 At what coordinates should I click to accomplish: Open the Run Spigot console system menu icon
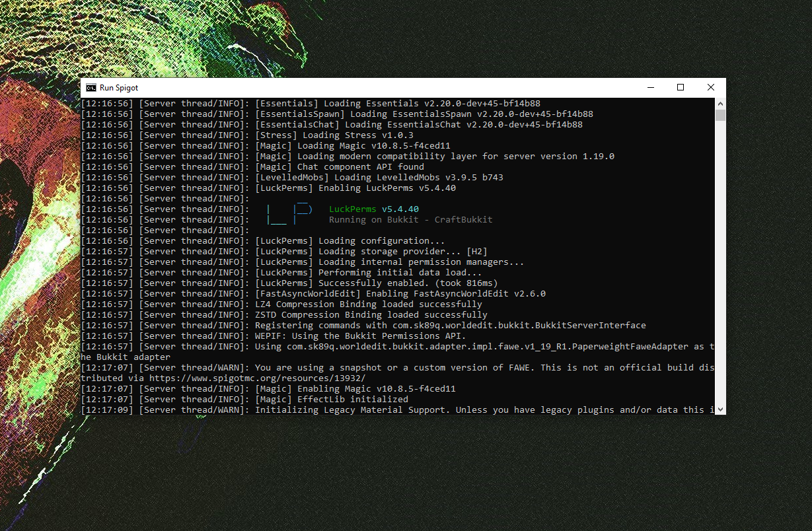91,88
